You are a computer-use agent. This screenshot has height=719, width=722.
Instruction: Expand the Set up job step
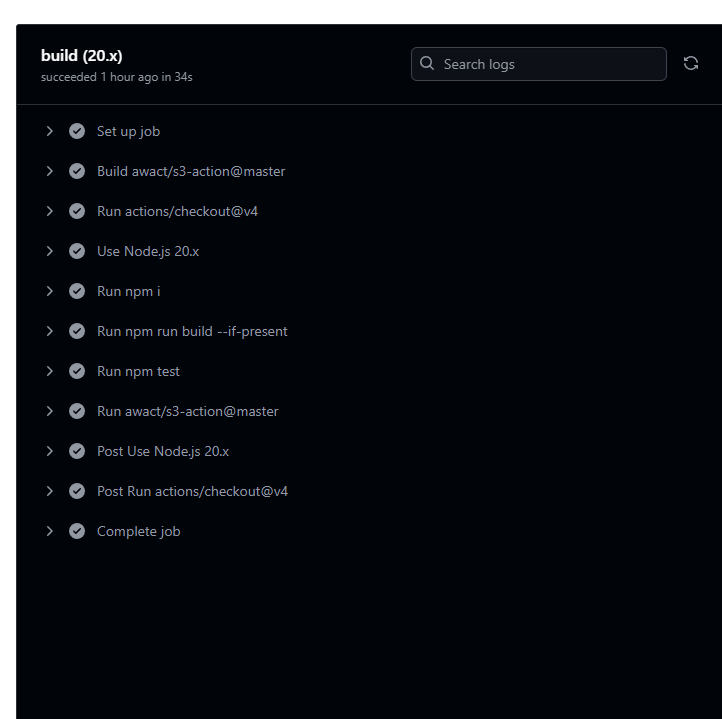point(49,131)
